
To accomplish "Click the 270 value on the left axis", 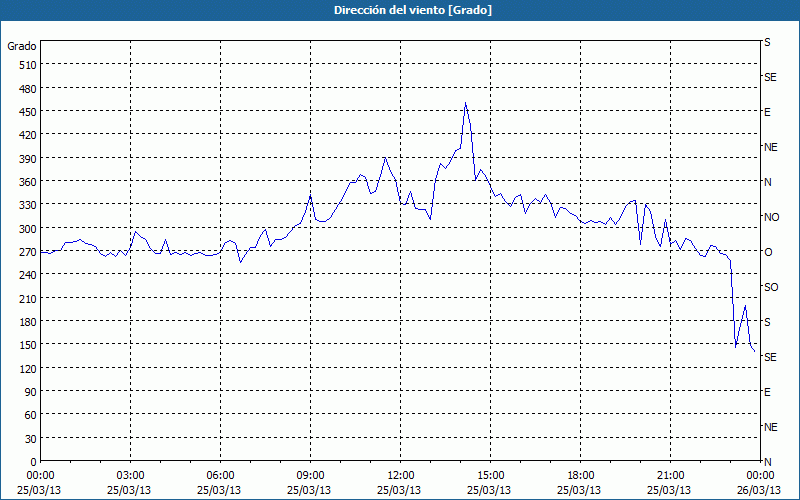I will point(28,252).
